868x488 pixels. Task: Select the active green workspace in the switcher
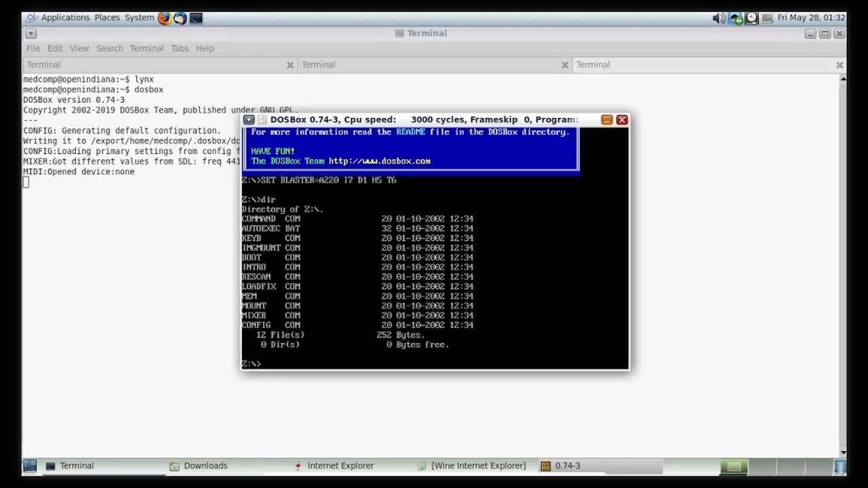click(734, 466)
